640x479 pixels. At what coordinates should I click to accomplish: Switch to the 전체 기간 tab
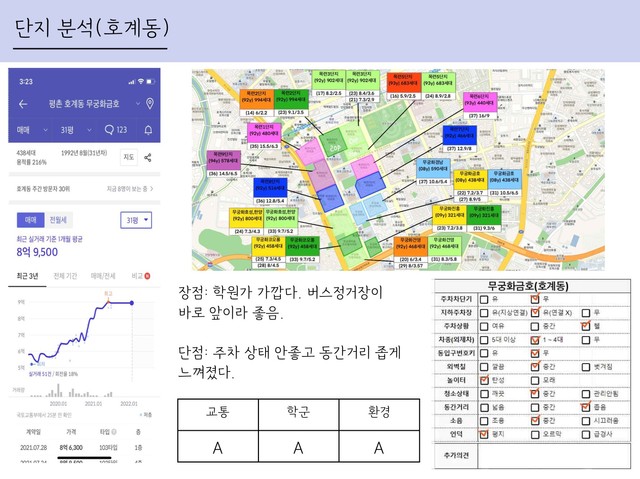coord(65,276)
